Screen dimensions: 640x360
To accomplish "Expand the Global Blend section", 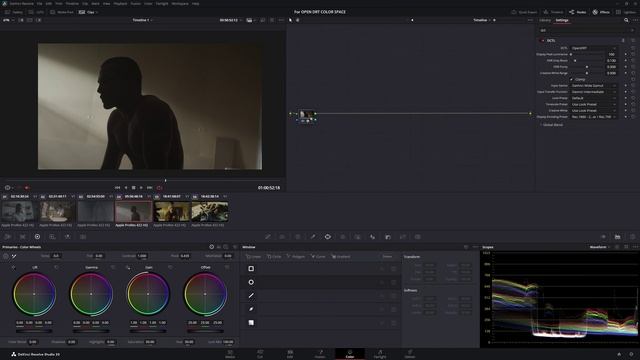I will (x=552, y=125).
